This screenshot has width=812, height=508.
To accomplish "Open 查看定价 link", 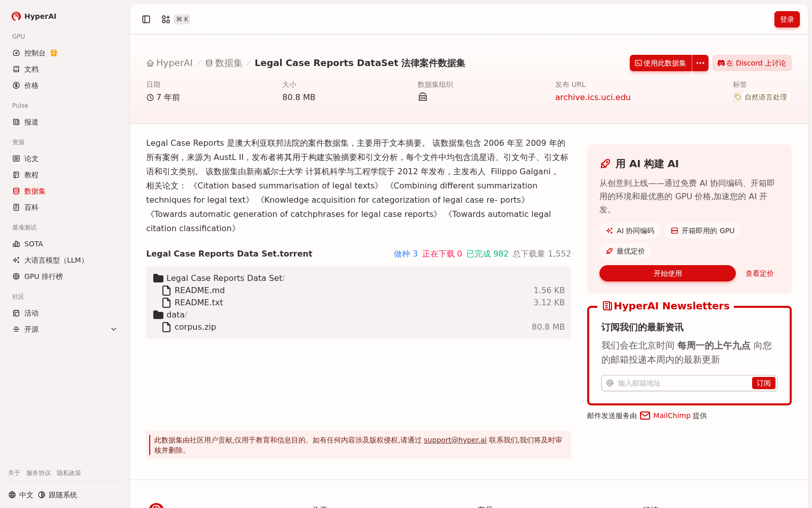I will pos(759,273).
